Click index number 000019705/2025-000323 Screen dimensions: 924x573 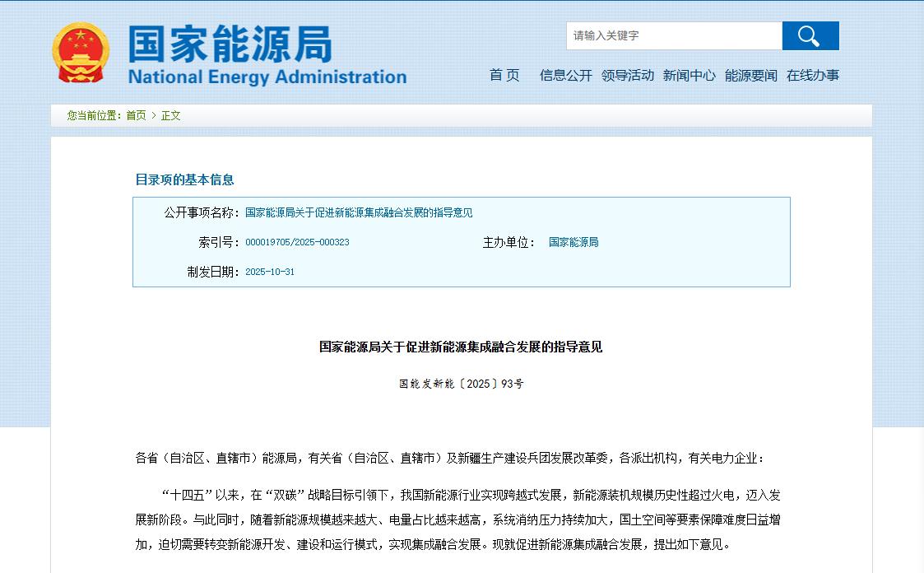(x=297, y=242)
